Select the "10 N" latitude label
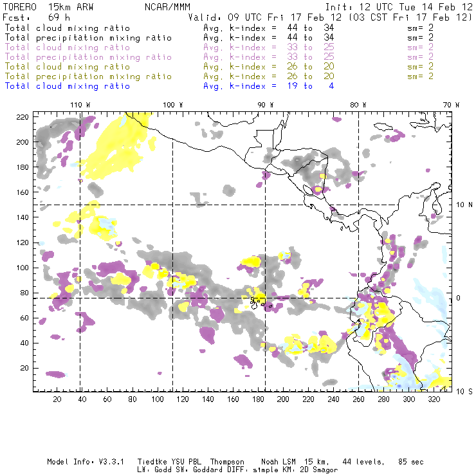Image resolution: width=476 pixels, height=476 pixels. point(464,205)
